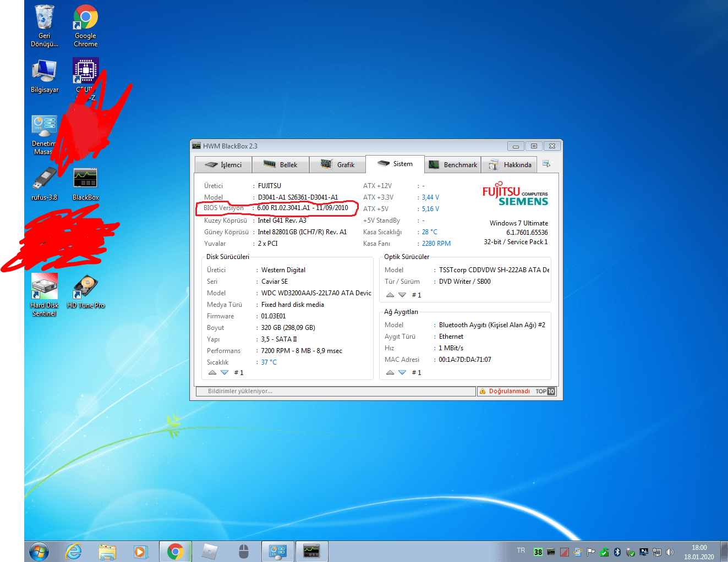Close the HWM BlackBox window
Viewport: 728px width, 562px height.
tap(552, 146)
